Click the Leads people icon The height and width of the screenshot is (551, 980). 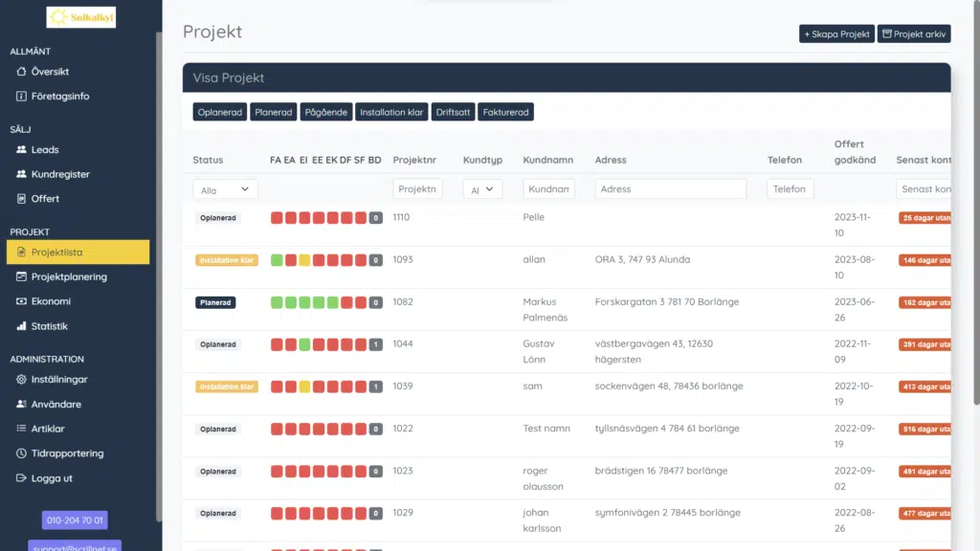coord(21,149)
